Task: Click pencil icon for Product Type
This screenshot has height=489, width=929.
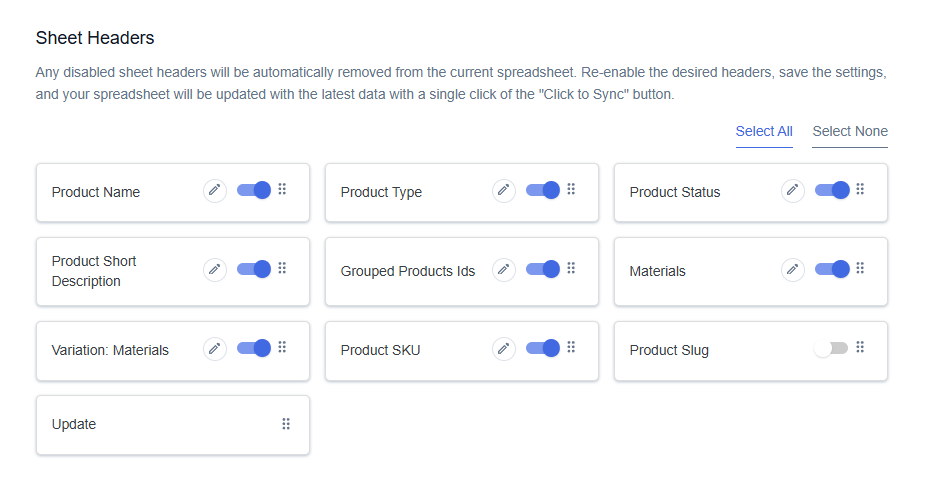Action: (x=504, y=191)
